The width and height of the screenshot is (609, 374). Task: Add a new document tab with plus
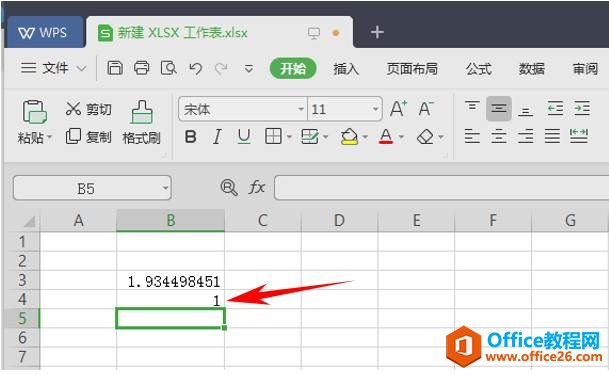(x=377, y=32)
